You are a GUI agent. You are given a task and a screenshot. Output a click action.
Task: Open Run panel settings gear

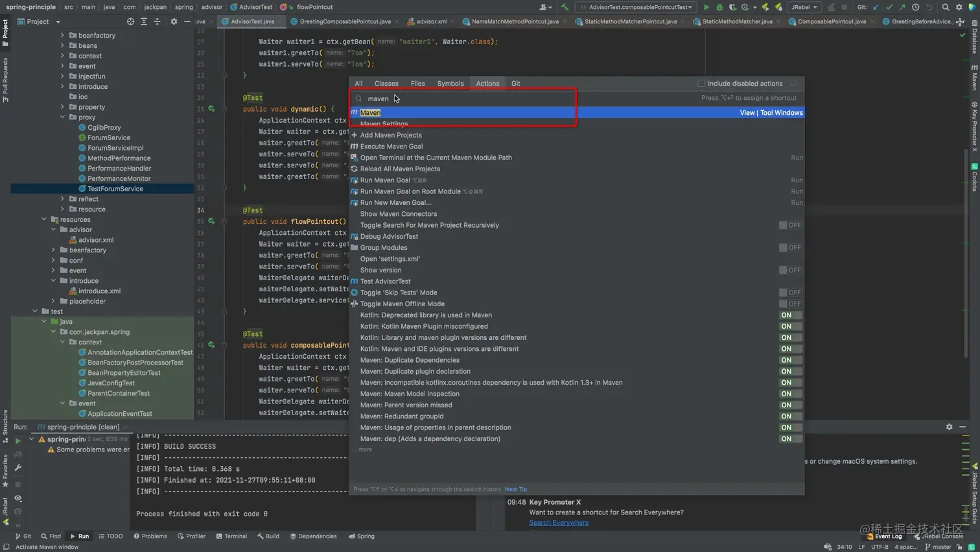tap(949, 427)
